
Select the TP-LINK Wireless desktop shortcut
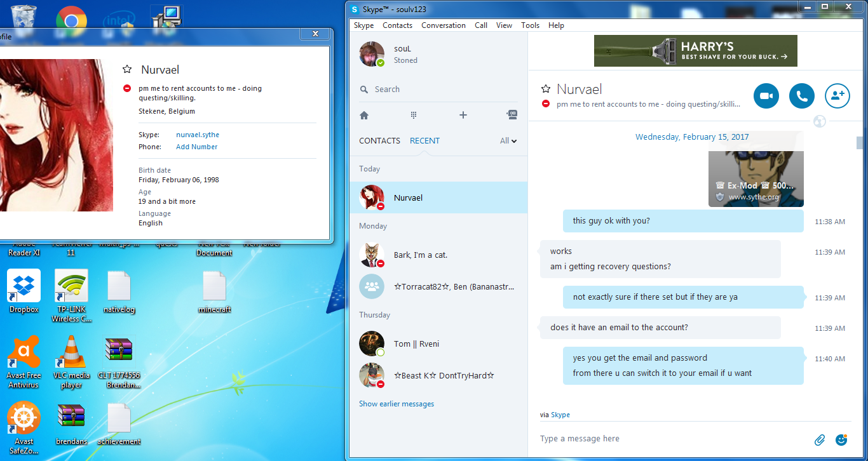[71, 296]
